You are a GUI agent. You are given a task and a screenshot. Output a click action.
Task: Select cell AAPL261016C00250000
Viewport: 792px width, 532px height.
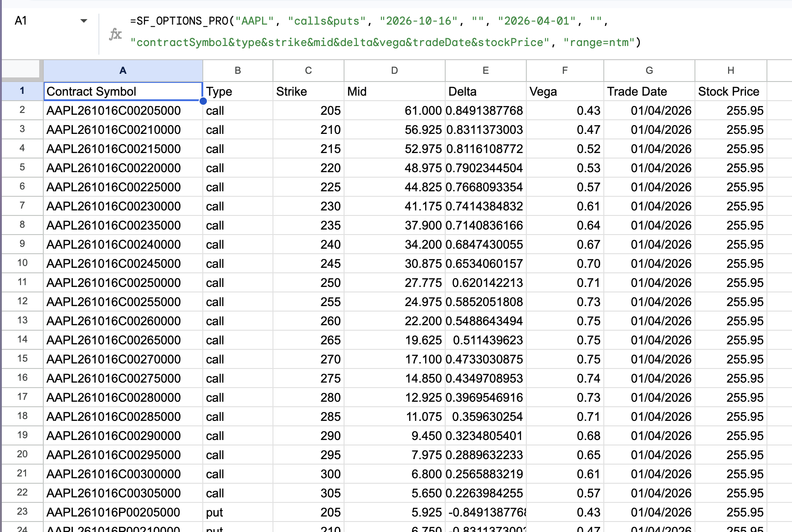click(x=123, y=283)
